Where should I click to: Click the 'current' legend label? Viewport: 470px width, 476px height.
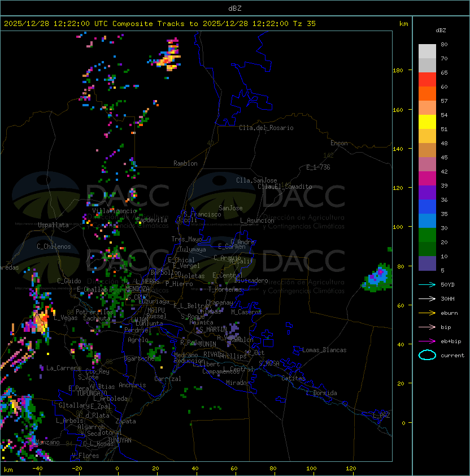(452, 356)
